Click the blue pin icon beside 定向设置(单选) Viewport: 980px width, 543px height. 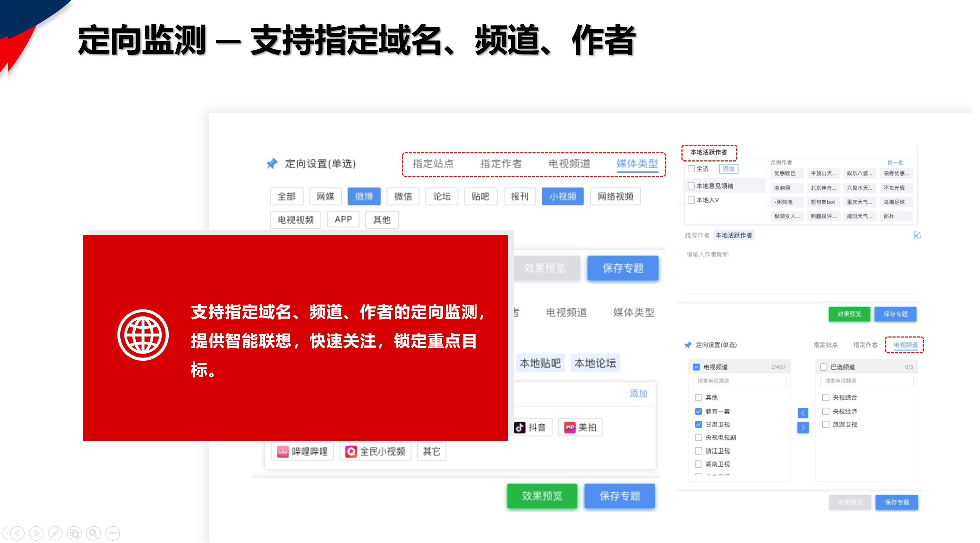[x=272, y=164]
